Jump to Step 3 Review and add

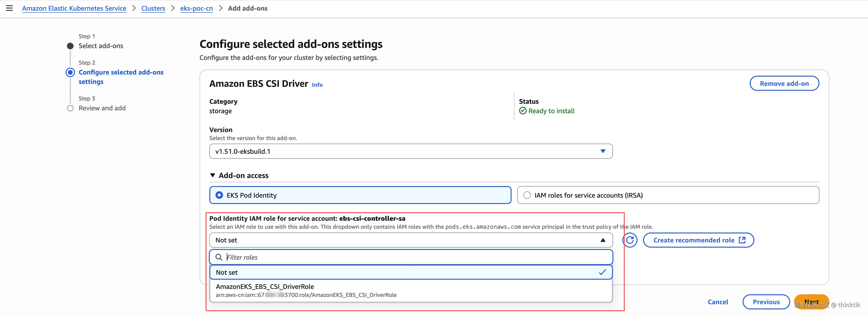point(102,108)
